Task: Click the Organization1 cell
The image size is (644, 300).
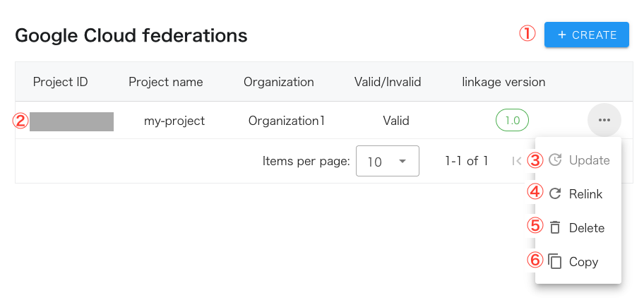Action: click(x=286, y=121)
